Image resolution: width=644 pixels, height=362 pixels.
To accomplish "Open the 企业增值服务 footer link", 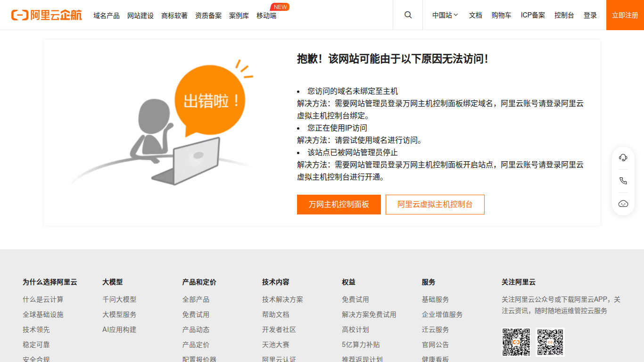I will click(x=442, y=314).
